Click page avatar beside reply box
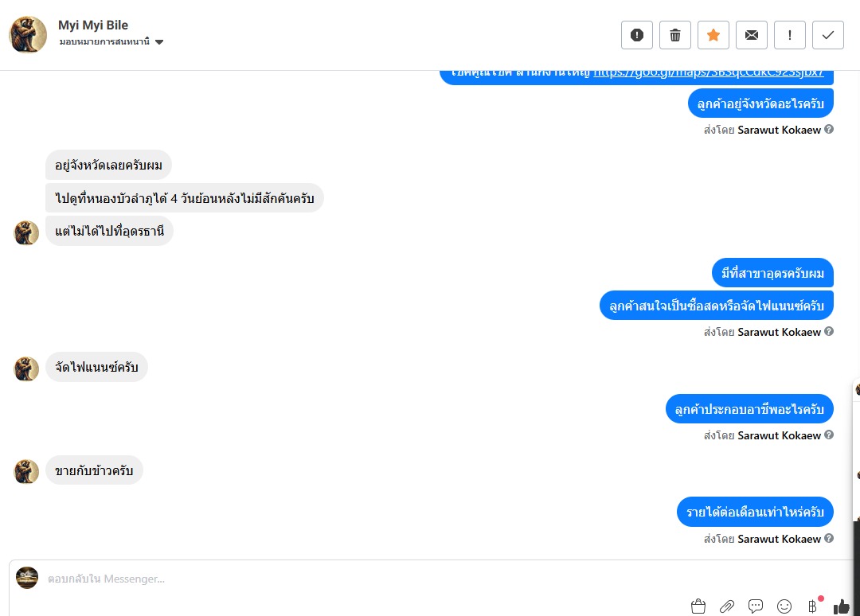The height and width of the screenshot is (616, 860). point(27,578)
